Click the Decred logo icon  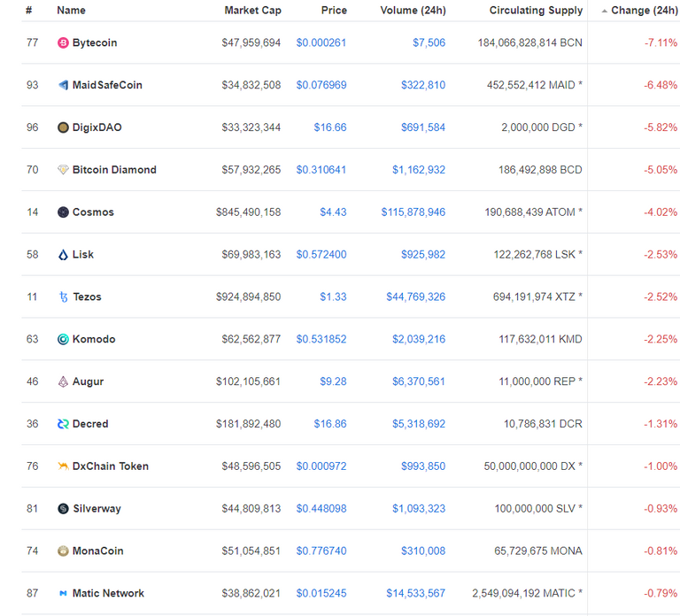pyautogui.click(x=63, y=424)
